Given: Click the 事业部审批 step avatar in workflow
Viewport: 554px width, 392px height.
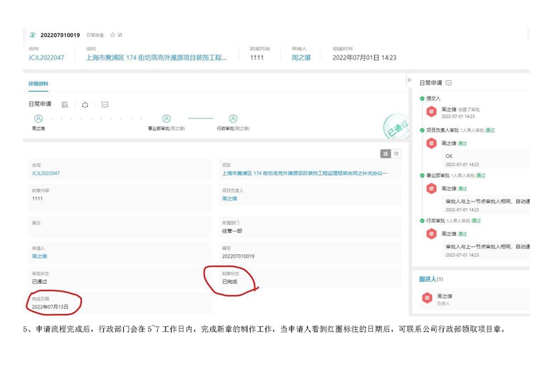Looking at the screenshot, I should pos(166,119).
